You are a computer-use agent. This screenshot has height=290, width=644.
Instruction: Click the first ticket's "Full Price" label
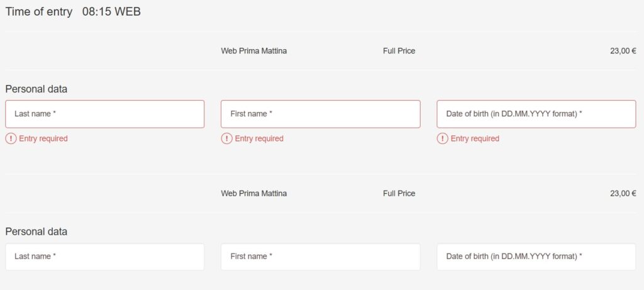[399, 51]
